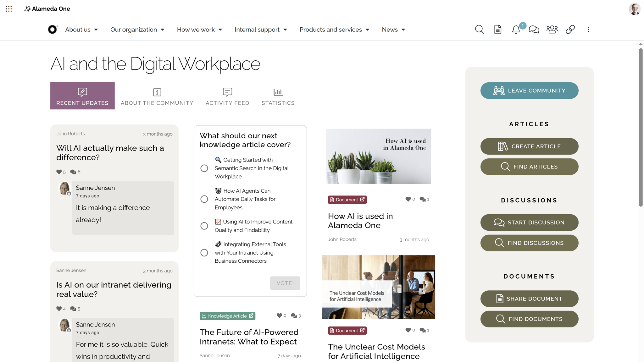Click the Knowledge Article tag badge
Screen dimensions: 644x362
(x=227, y=316)
